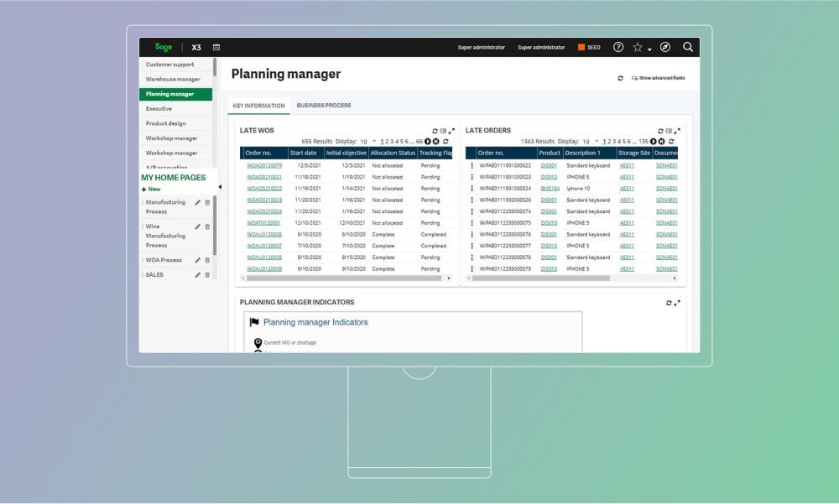Image resolution: width=839 pixels, height=504 pixels.
Task: Open row actions menu for WIPAE0111901000022
Action: pos(472,166)
